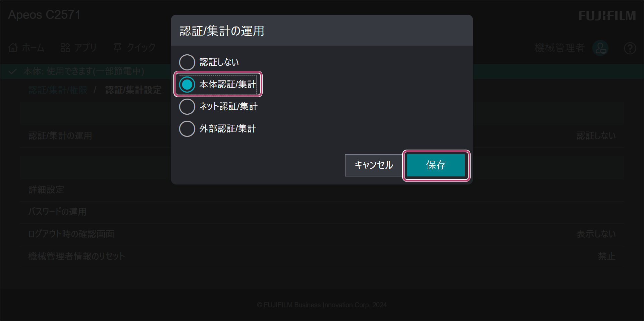
Task: Click the 保存 save button
Action: pos(436,165)
